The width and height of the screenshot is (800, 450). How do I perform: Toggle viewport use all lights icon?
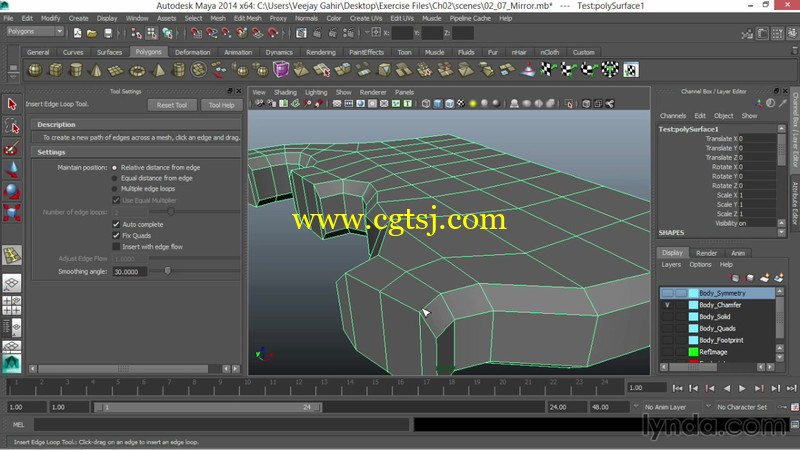point(473,104)
